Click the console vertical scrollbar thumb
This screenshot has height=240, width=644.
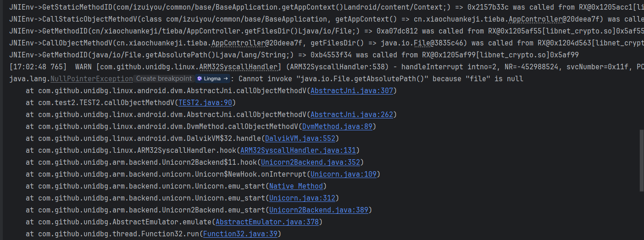point(641,161)
